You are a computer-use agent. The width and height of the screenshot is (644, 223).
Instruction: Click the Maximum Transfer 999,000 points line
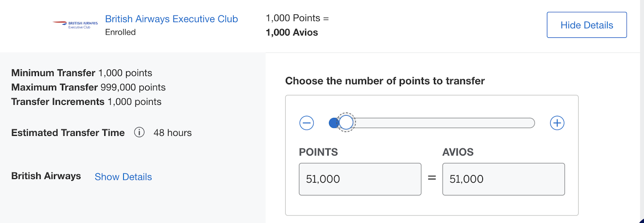(x=89, y=88)
